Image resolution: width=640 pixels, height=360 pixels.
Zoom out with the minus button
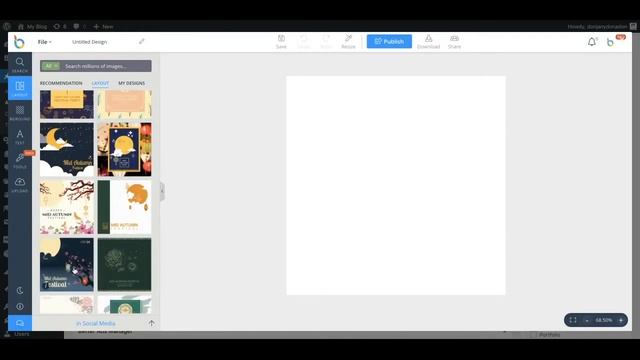[587, 320]
